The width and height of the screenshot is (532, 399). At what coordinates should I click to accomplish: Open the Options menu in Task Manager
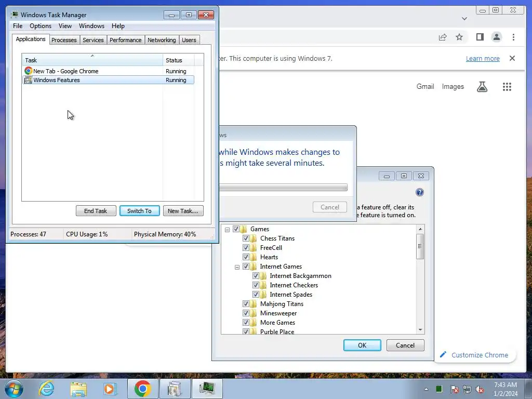click(41, 26)
